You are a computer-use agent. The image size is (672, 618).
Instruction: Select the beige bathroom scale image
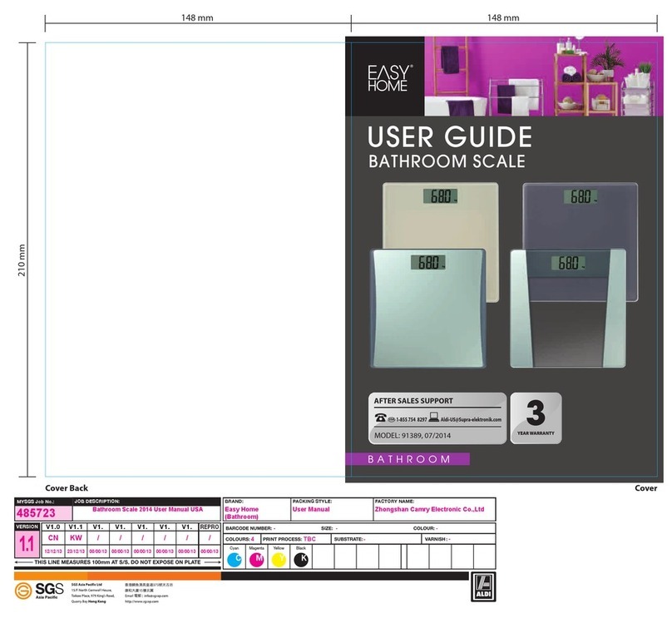(441, 215)
